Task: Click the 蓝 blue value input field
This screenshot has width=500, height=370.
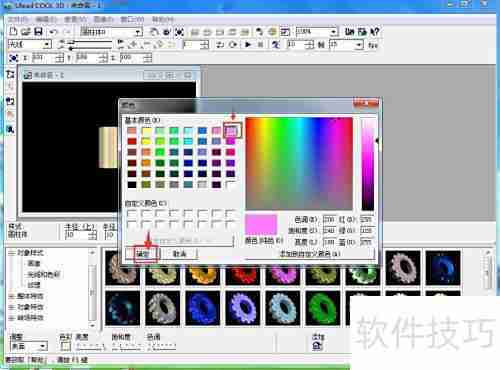Action: [x=366, y=241]
